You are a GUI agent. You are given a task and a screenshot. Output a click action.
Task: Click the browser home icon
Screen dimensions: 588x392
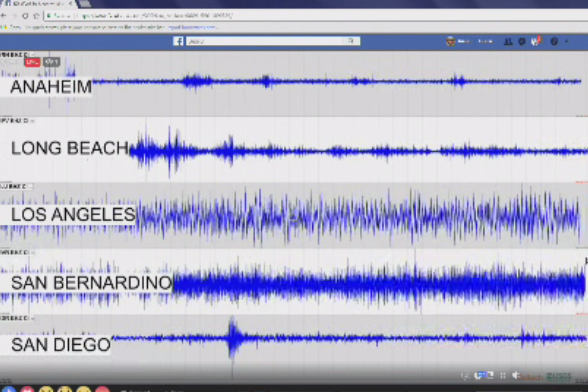[x=36, y=16]
